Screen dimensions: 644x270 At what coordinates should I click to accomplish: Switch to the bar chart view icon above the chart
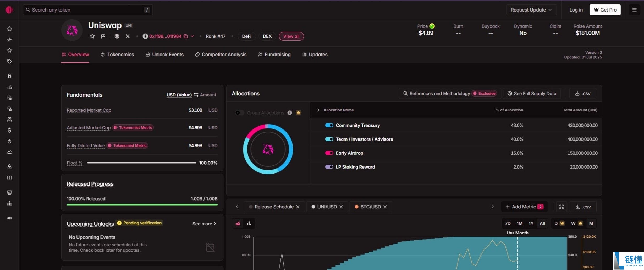tap(249, 224)
